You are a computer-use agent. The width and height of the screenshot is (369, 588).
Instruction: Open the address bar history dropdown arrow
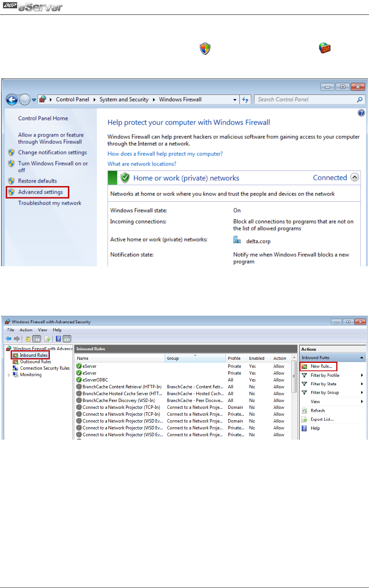(x=235, y=100)
